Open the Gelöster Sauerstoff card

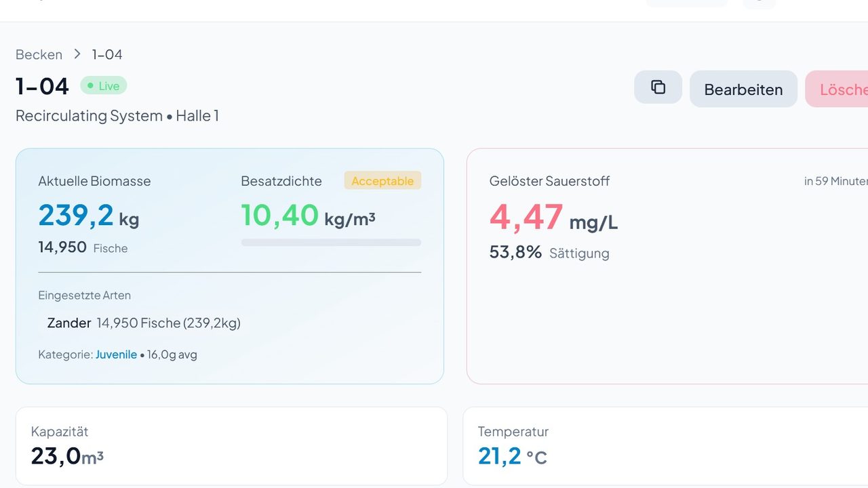click(667, 266)
